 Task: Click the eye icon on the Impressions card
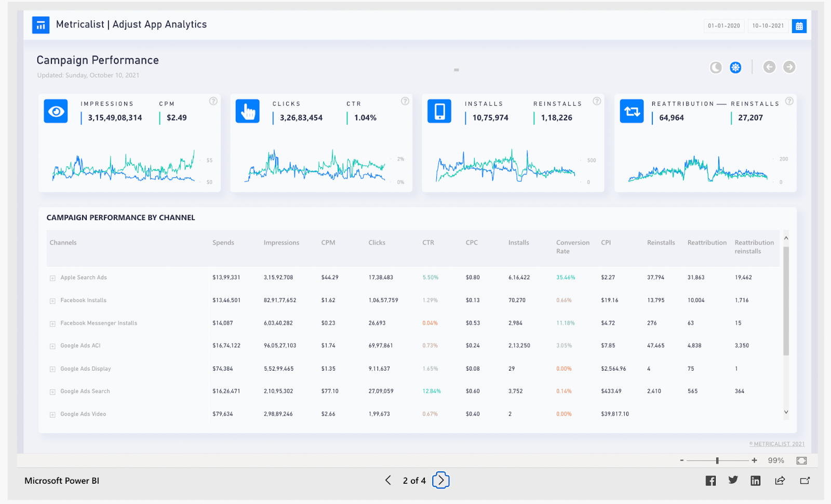55,111
